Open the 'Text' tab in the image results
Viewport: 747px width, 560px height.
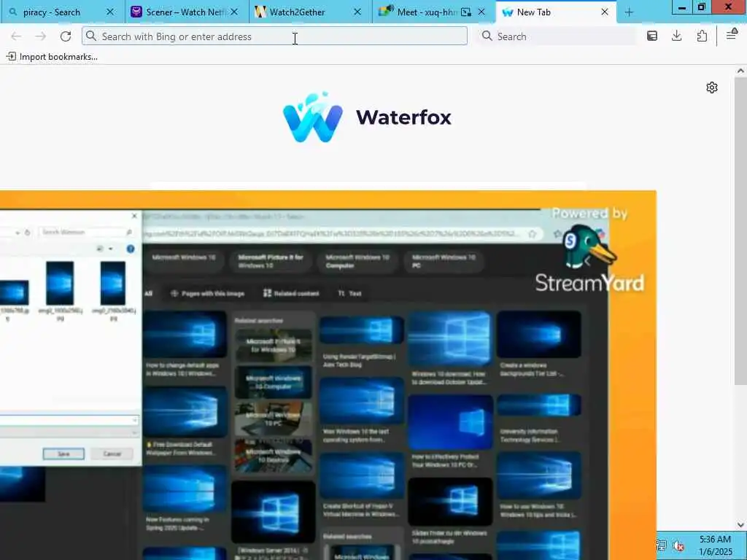click(x=349, y=293)
